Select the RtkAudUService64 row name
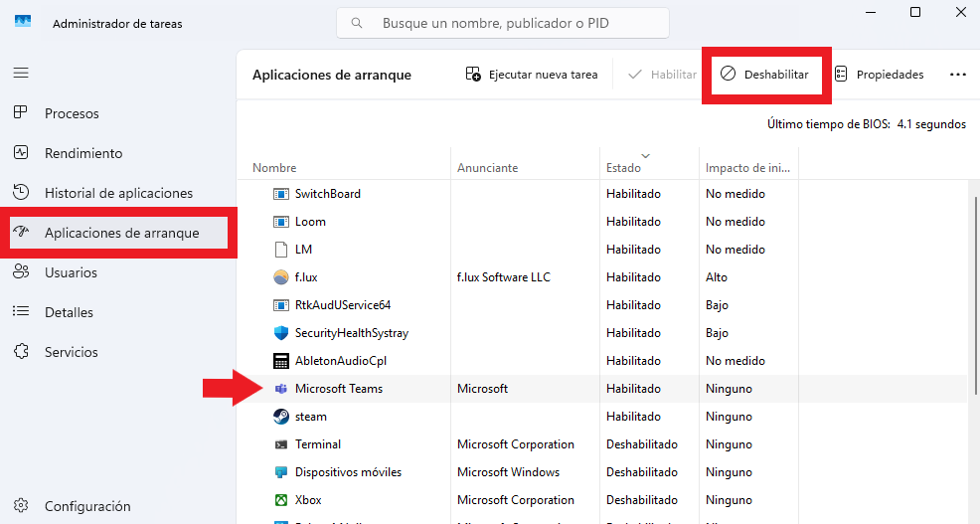The height and width of the screenshot is (524, 980). 343,305
